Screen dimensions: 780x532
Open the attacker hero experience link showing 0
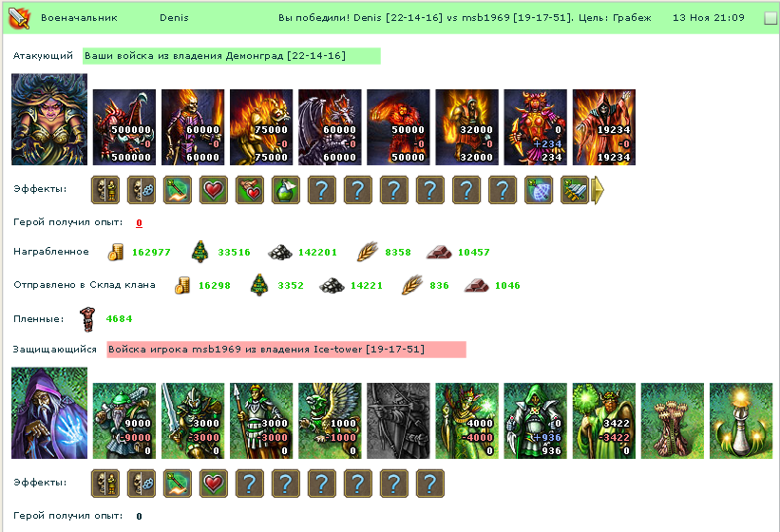pyautogui.click(x=139, y=222)
